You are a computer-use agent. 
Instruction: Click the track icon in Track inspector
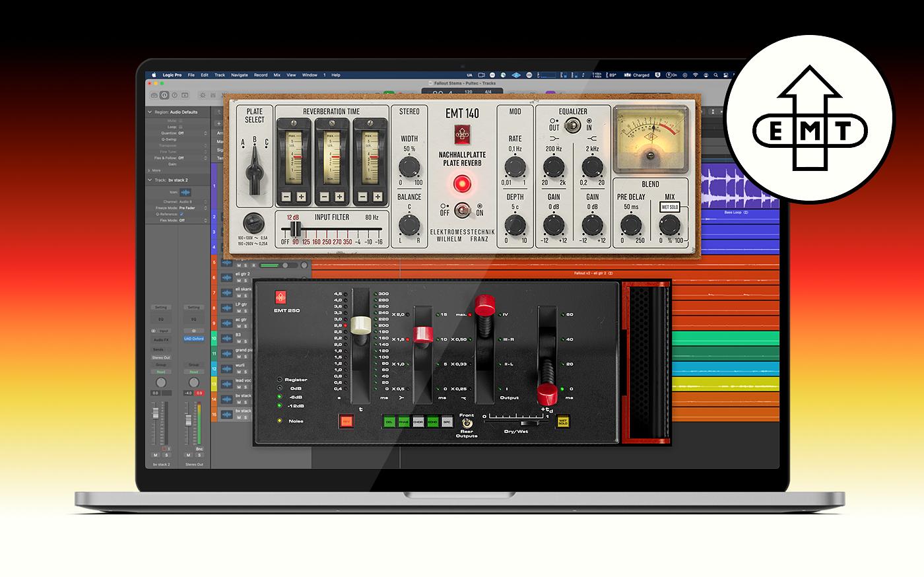tap(185, 192)
